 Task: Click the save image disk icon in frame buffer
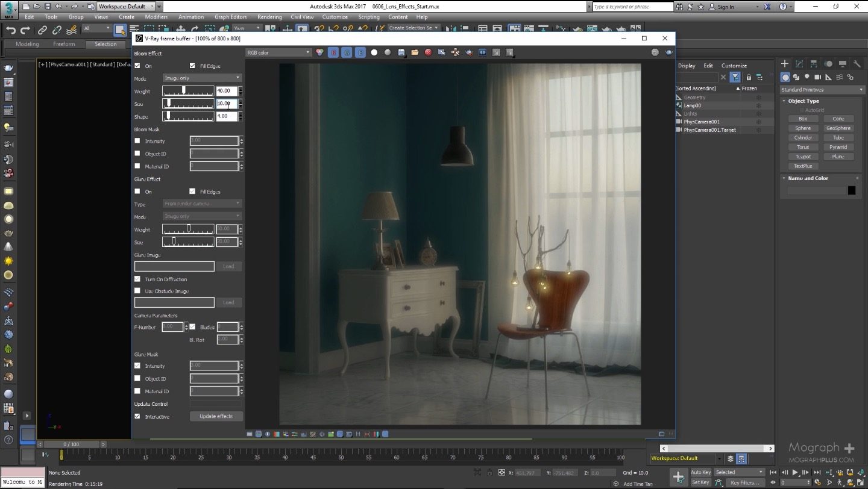click(x=402, y=52)
